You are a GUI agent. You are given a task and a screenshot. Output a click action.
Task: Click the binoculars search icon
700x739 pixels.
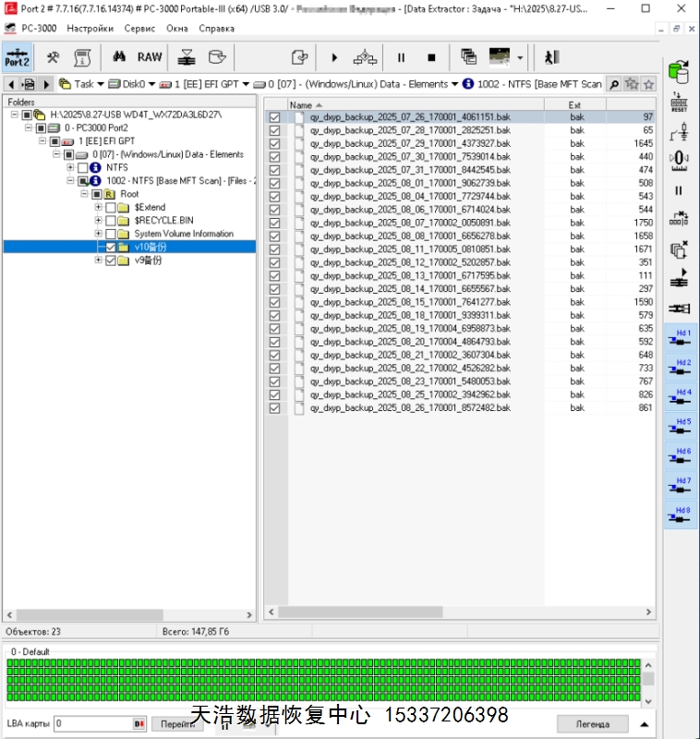click(119, 57)
